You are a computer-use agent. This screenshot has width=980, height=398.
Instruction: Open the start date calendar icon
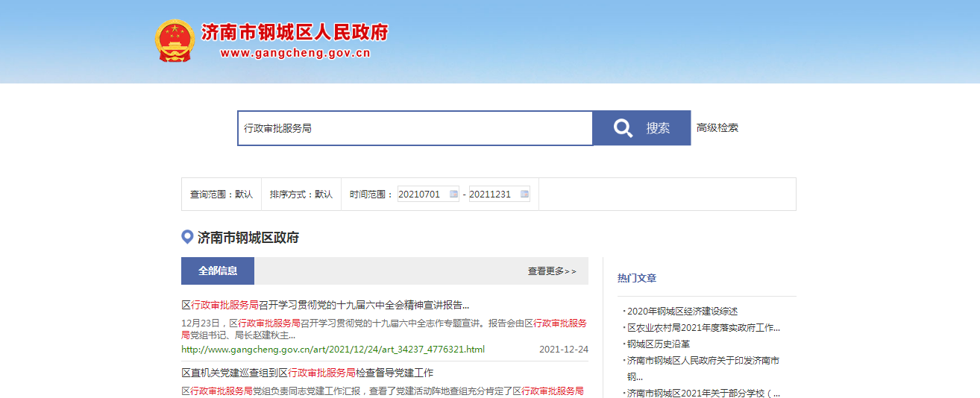click(x=453, y=195)
